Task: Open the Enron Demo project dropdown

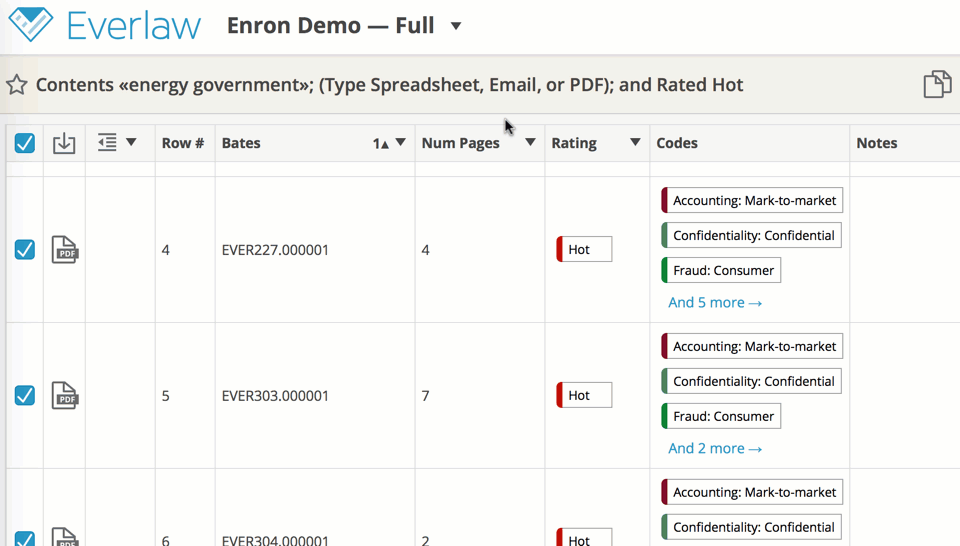Action: tap(456, 26)
